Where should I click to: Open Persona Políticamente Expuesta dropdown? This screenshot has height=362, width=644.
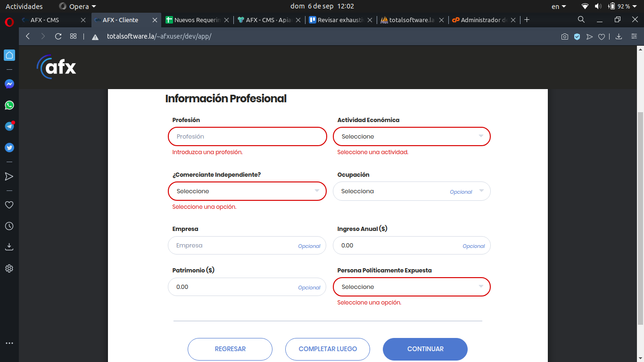tap(412, 287)
